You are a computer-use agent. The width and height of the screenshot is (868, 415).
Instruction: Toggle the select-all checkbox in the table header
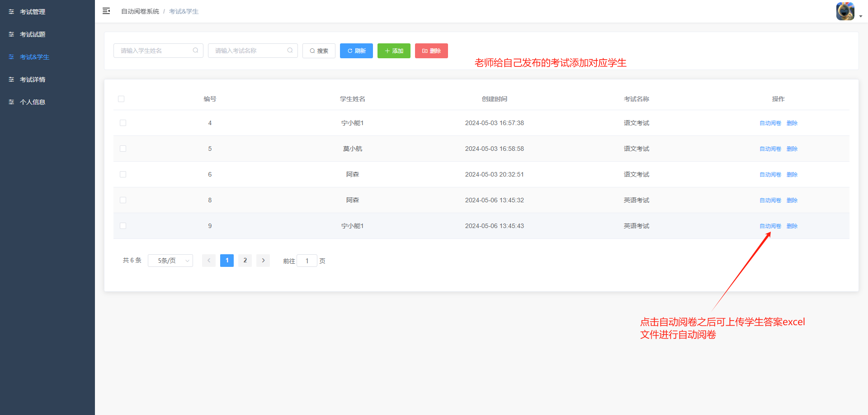point(121,99)
